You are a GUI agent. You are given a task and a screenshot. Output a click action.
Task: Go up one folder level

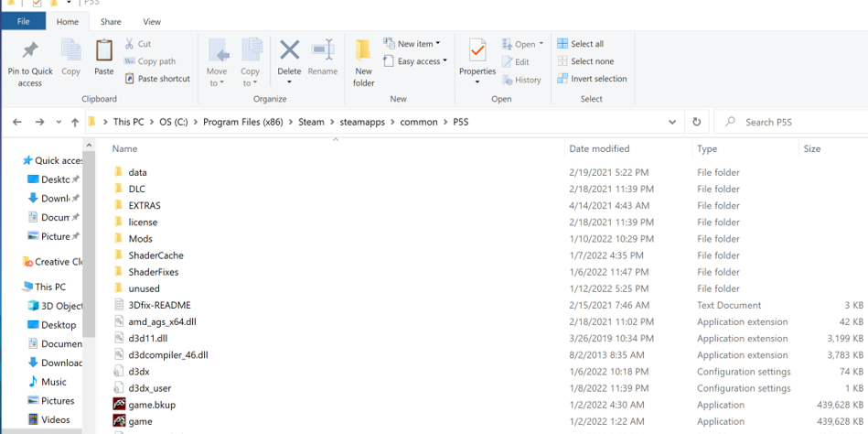[75, 123]
